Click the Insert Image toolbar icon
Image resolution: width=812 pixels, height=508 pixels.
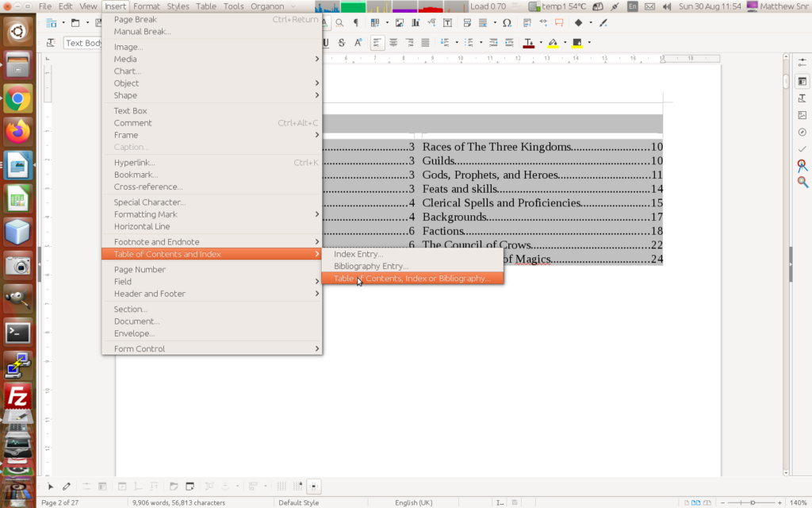pyautogui.click(x=399, y=23)
